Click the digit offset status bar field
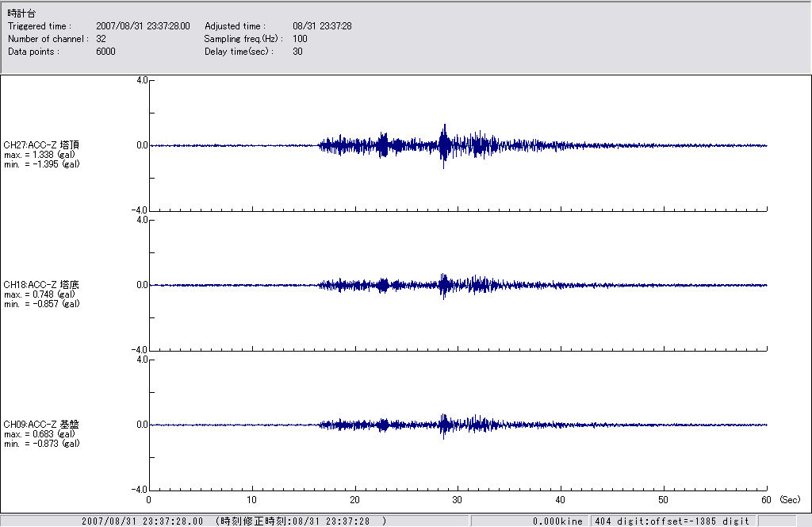 671,521
